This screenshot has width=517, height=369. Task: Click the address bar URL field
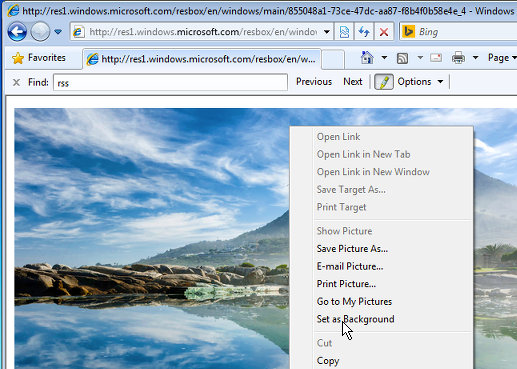pyautogui.click(x=203, y=32)
